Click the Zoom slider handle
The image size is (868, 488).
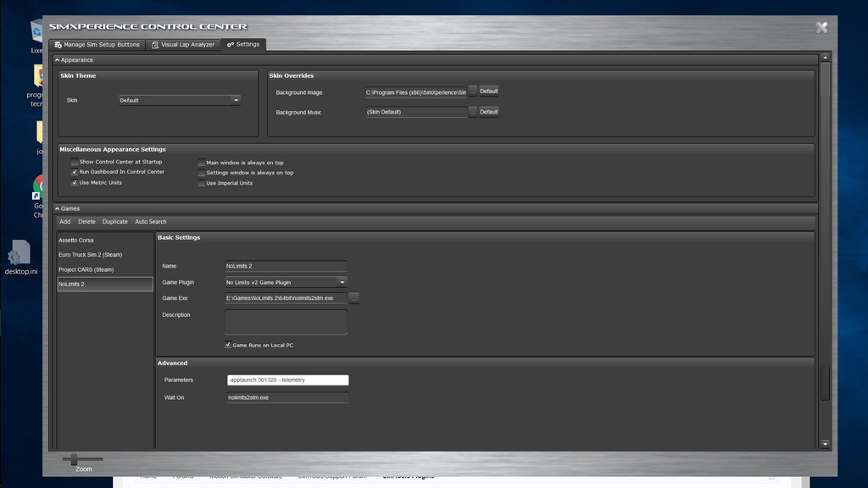[75, 458]
